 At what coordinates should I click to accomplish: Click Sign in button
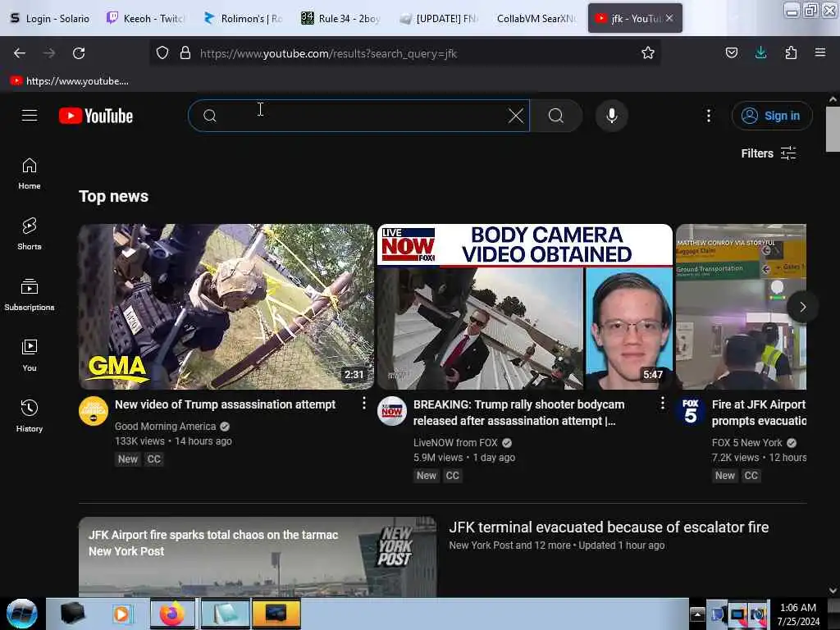point(772,116)
